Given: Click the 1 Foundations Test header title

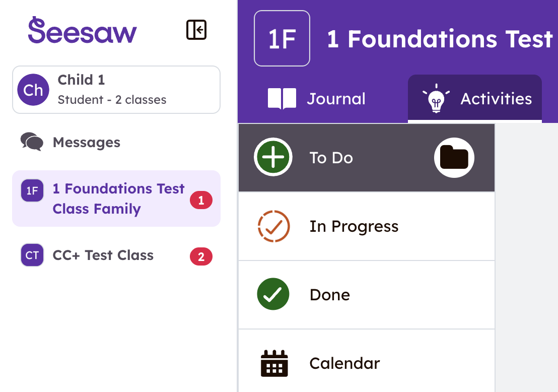Looking at the screenshot, I should (440, 39).
